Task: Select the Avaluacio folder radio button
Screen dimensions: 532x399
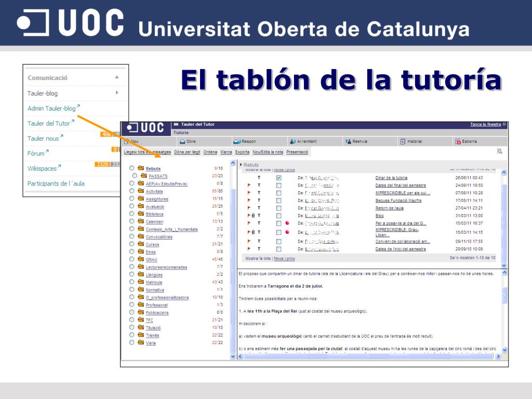Action: pyautogui.click(x=131, y=206)
